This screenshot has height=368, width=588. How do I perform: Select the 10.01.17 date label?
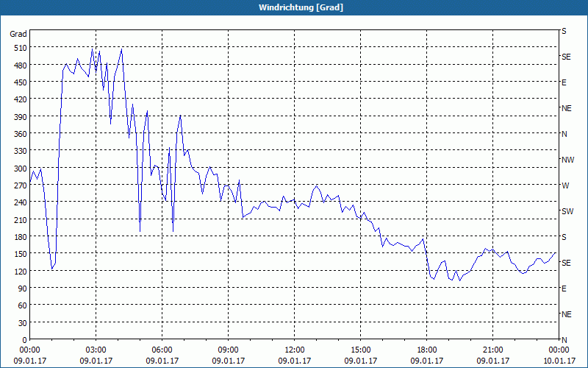point(559,361)
